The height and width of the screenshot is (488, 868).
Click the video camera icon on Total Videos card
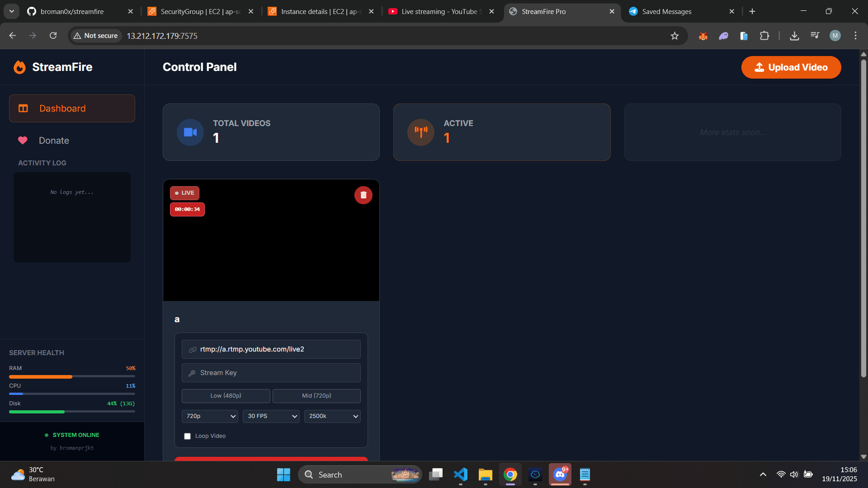(190, 132)
